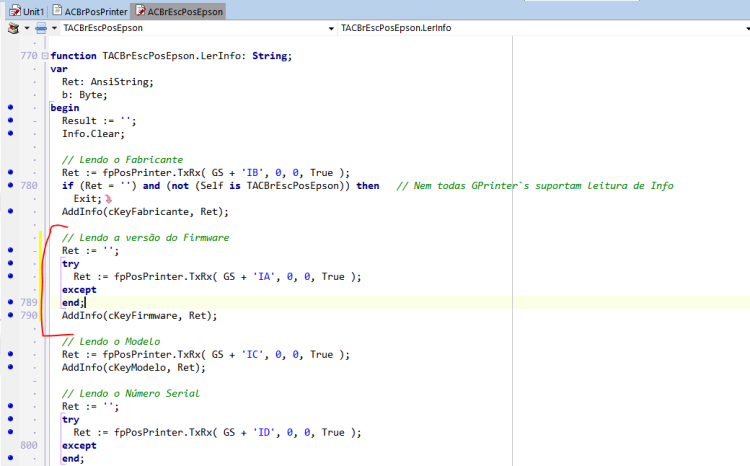Toggle breakpoint on the AddInfo(cKeyModelo, Ret) line

(x=11, y=367)
